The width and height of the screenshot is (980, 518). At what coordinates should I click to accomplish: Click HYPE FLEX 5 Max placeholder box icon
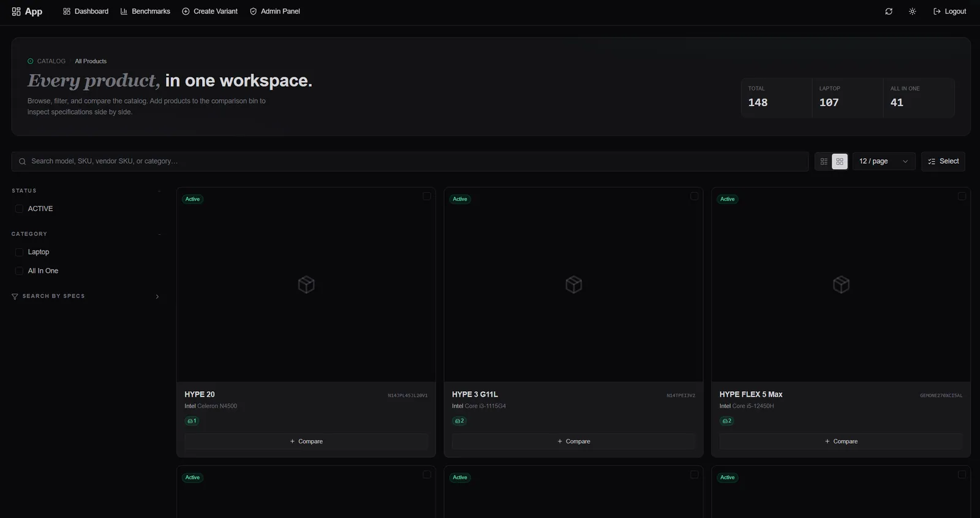click(841, 284)
